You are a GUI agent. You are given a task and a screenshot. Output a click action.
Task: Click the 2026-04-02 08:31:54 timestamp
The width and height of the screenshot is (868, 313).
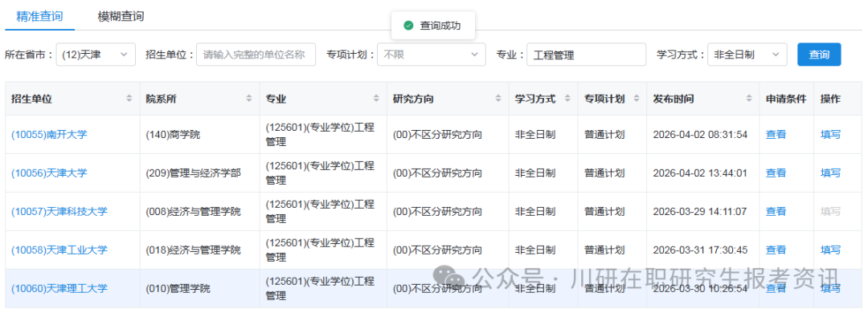pos(700,134)
